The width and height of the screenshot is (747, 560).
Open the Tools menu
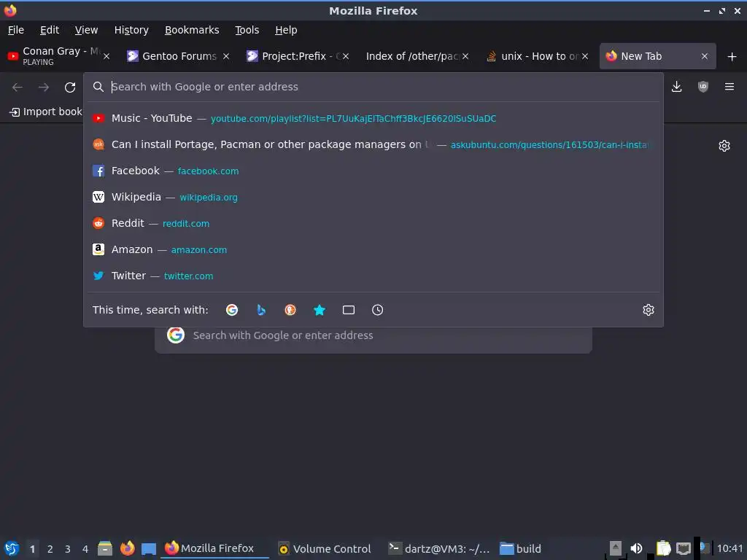(x=247, y=30)
